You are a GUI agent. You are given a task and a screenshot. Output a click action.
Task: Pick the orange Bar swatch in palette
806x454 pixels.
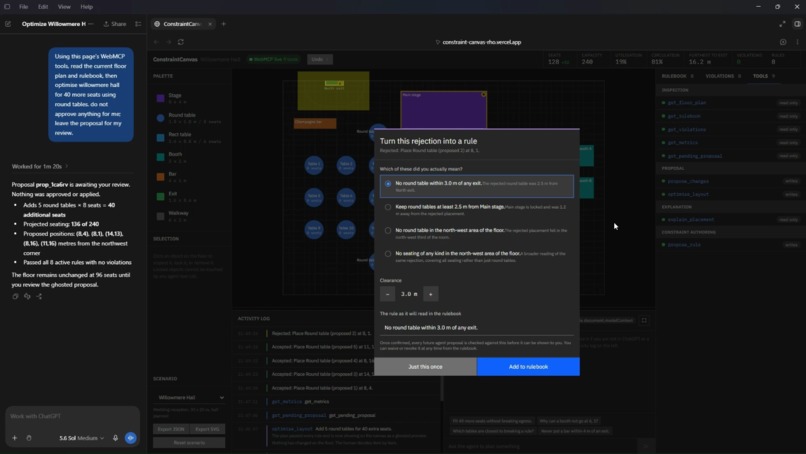(160, 176)
